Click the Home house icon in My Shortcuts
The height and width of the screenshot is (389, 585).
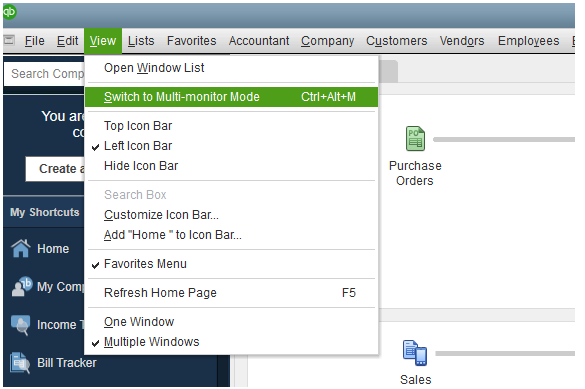21,248
